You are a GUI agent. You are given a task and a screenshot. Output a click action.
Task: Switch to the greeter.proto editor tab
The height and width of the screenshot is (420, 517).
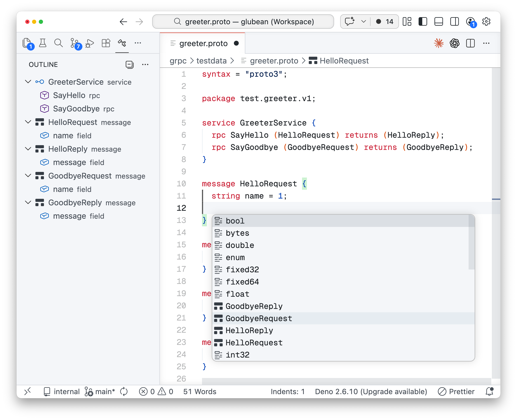pyautogui.click(x=203, y=43)
